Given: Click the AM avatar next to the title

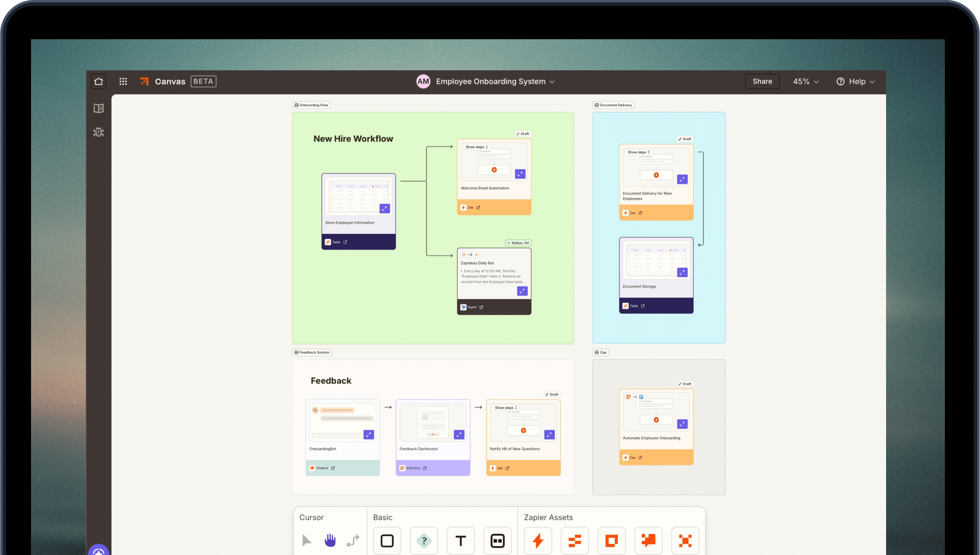Looking at the screenshot, I should [x=423, y=81].
